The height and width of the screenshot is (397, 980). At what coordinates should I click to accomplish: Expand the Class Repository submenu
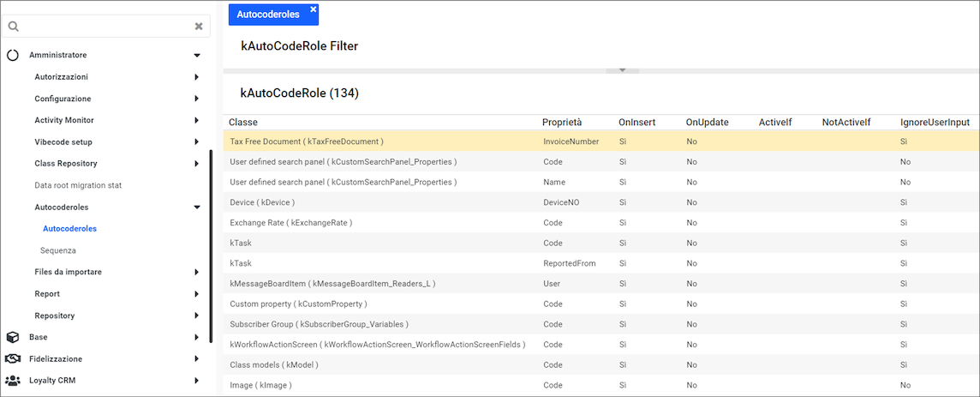pyautogui.click(x=196, y=164)
